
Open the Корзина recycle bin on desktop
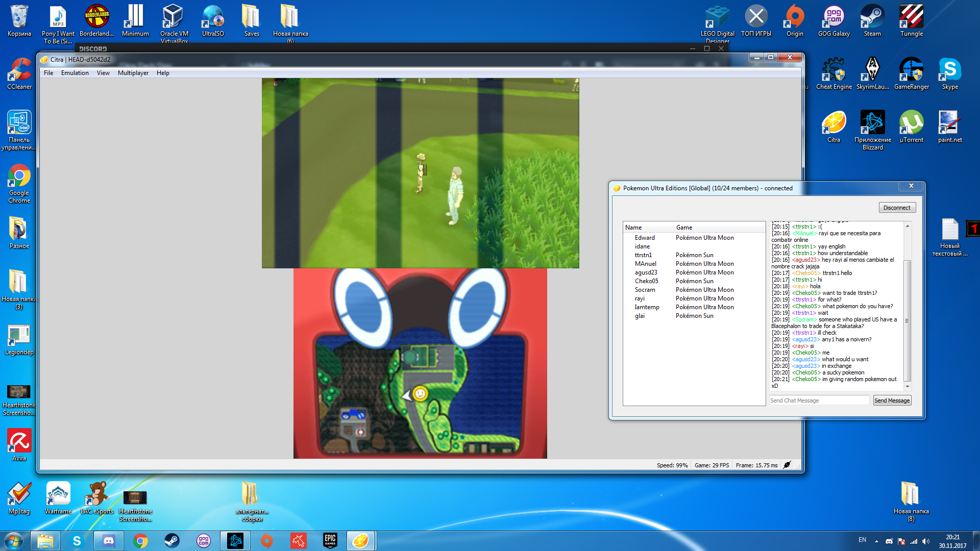(x=19, y=20)
